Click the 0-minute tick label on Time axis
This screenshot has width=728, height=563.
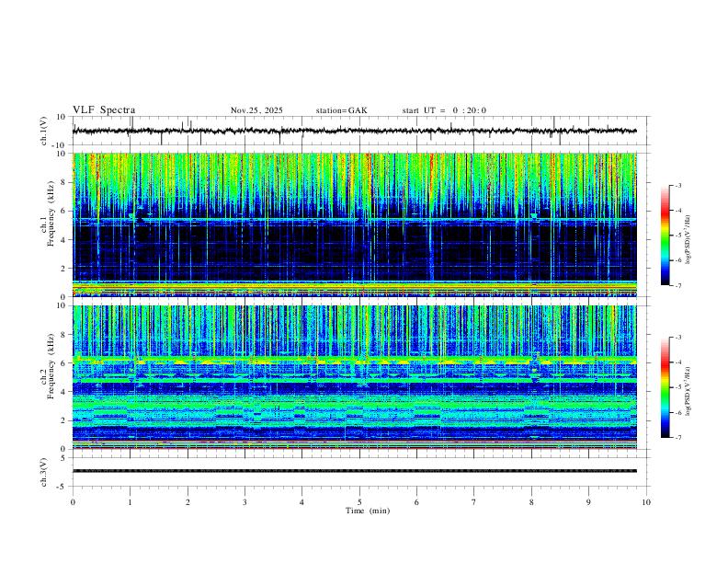[x=73, y=502]
